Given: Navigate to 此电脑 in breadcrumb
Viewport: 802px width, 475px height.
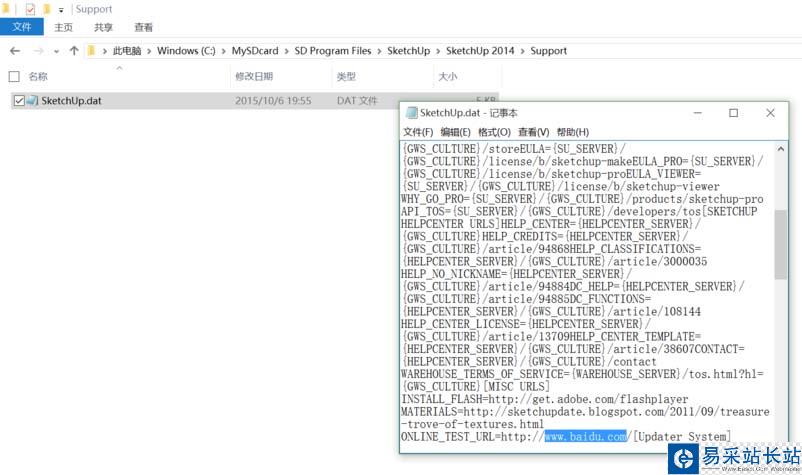Looking at the screenshot, I should (127, 51).
